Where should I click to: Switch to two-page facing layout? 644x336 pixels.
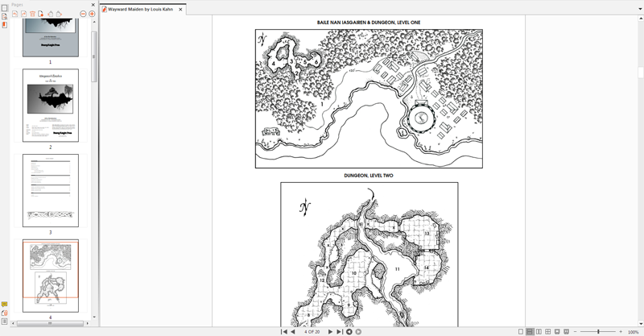[x=539, y=331]
